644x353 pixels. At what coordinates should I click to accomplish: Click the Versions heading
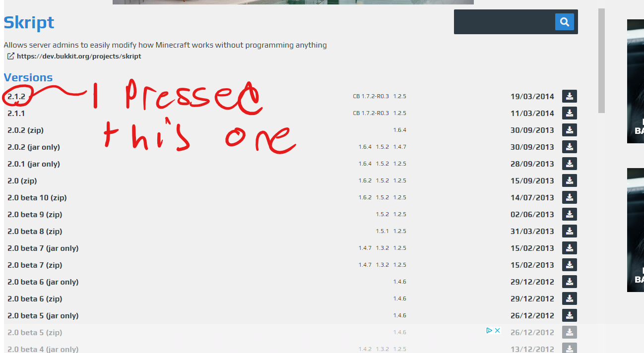[28, 77]
